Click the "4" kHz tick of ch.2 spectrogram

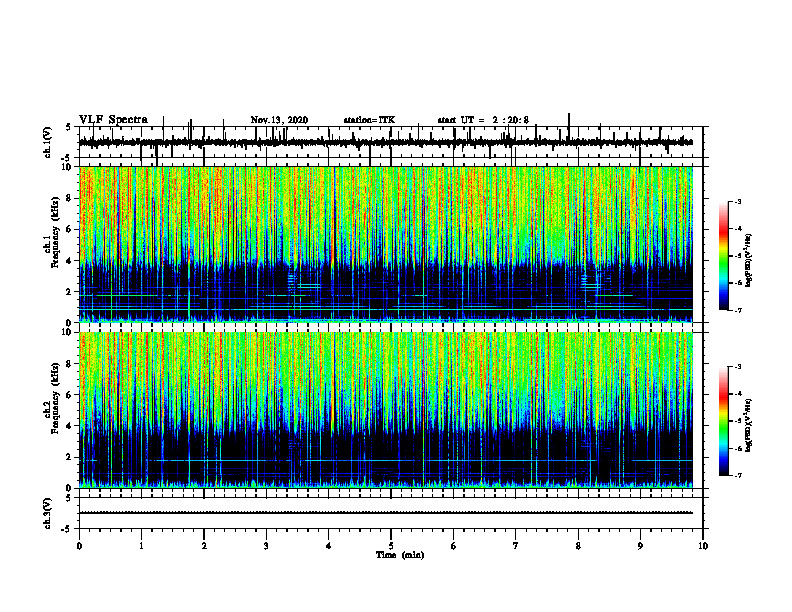[x=70, y=426]
